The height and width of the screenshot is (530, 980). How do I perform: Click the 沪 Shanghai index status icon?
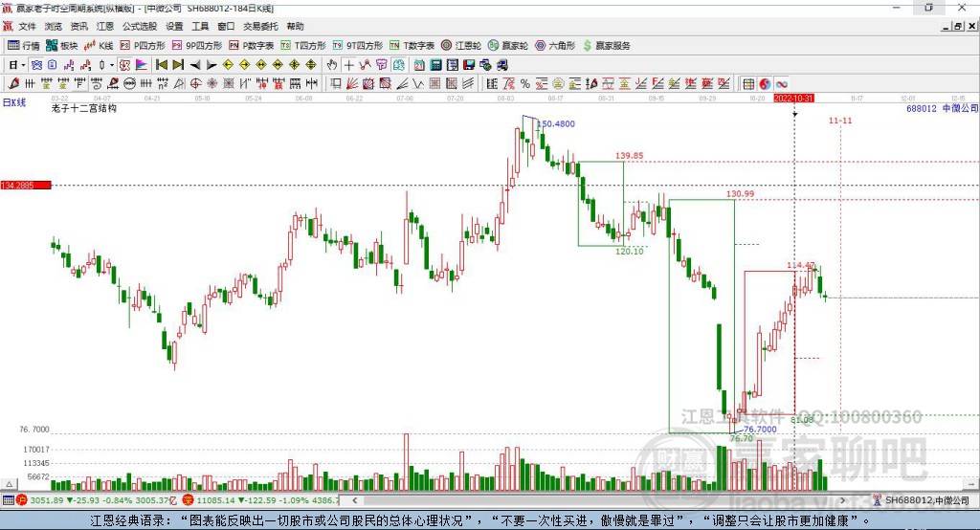click(x=22, y=500)
